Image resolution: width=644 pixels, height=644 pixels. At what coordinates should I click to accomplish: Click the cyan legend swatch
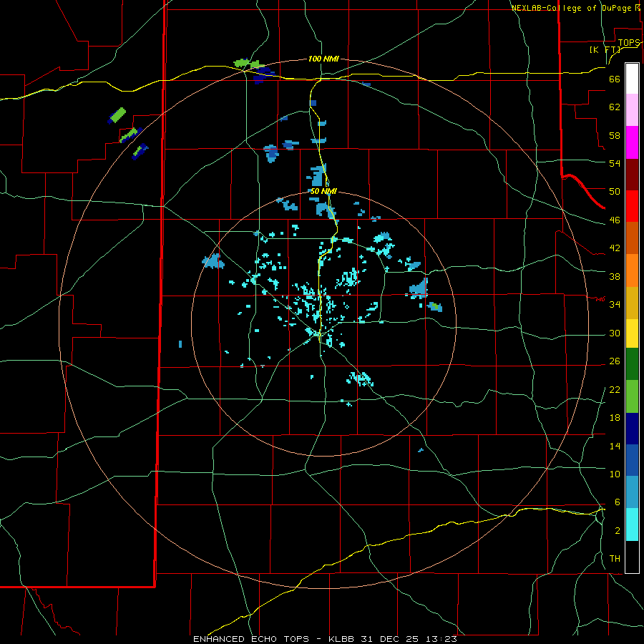click(x=632, y=525)
